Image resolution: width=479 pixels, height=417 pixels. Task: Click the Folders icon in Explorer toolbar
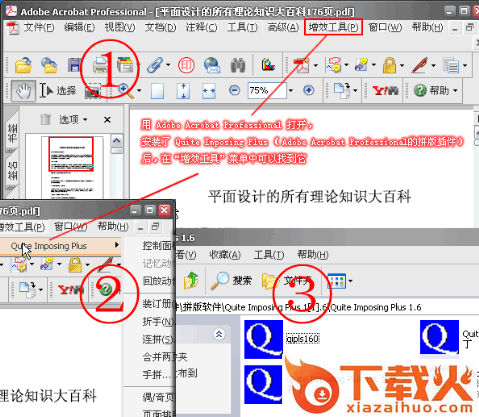(270, 281)
